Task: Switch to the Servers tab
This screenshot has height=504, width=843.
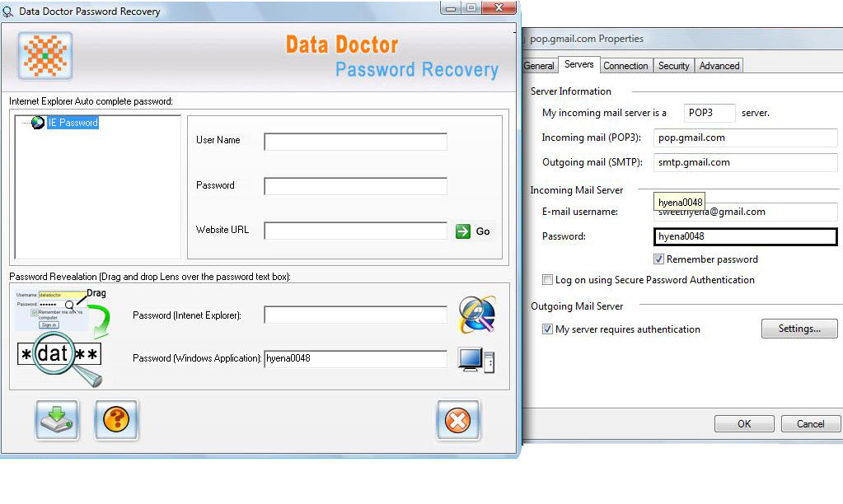Action: tap(579, 64)
